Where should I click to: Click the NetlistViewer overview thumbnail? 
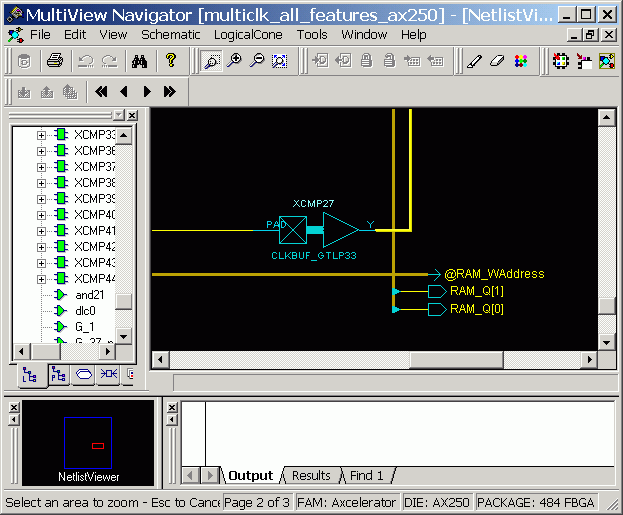click(88, 443)
